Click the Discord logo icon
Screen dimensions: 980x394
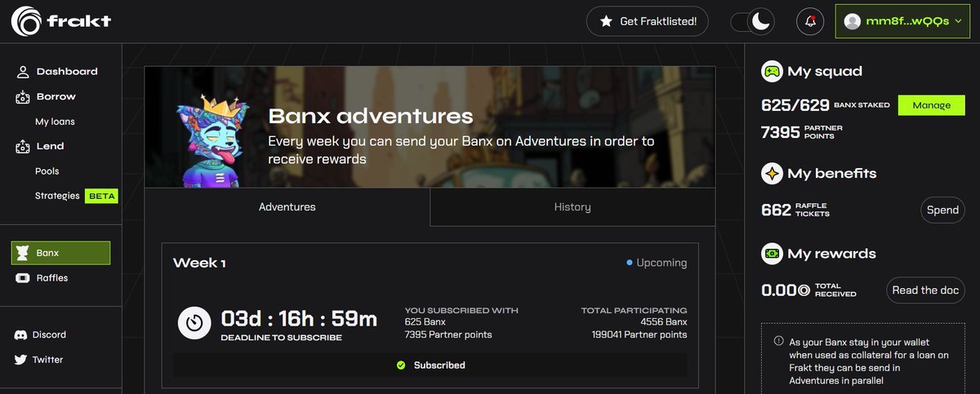(x=21, y=335)
